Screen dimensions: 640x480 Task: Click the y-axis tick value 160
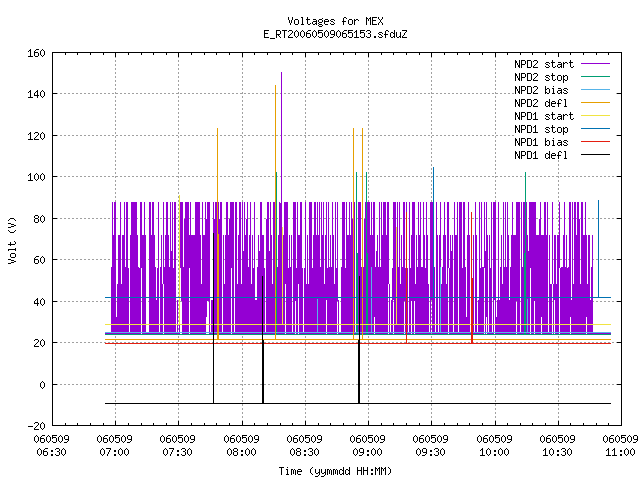(x=36, y=53)
